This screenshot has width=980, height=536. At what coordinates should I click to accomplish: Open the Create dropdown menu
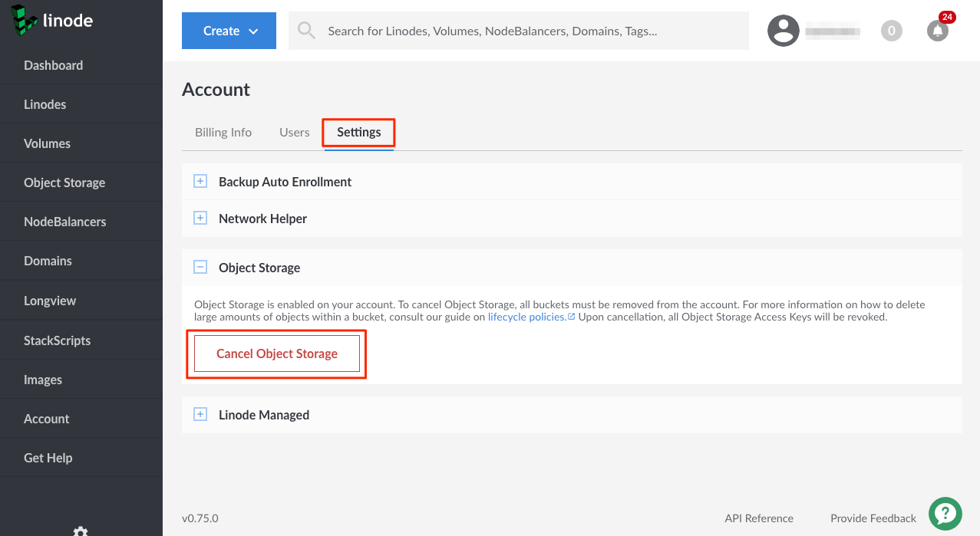tap(229, 31)
